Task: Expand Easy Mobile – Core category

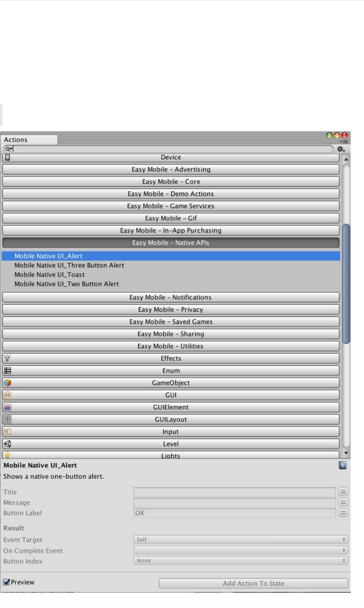Action: pos(171,181)
